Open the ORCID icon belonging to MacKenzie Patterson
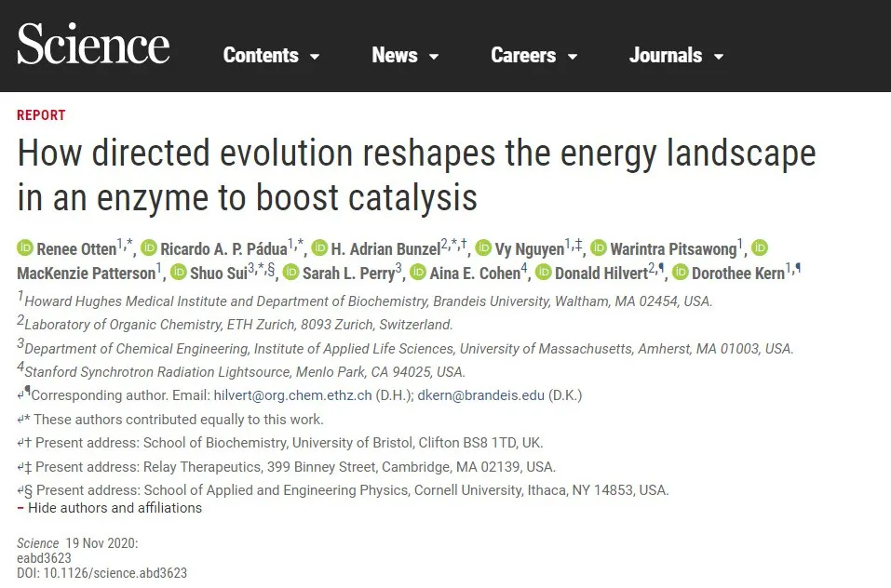 (760, 248)
